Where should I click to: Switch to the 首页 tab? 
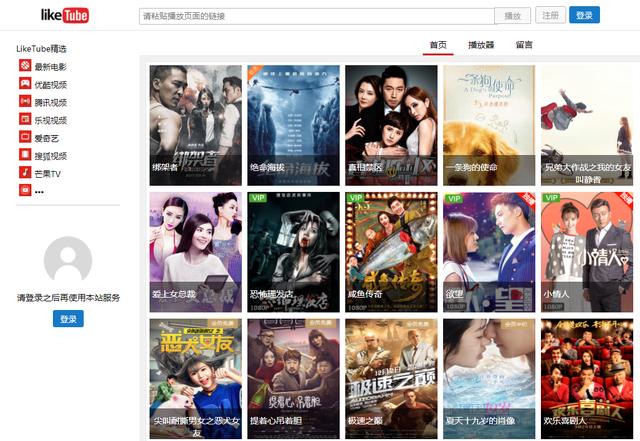[438, 45]
